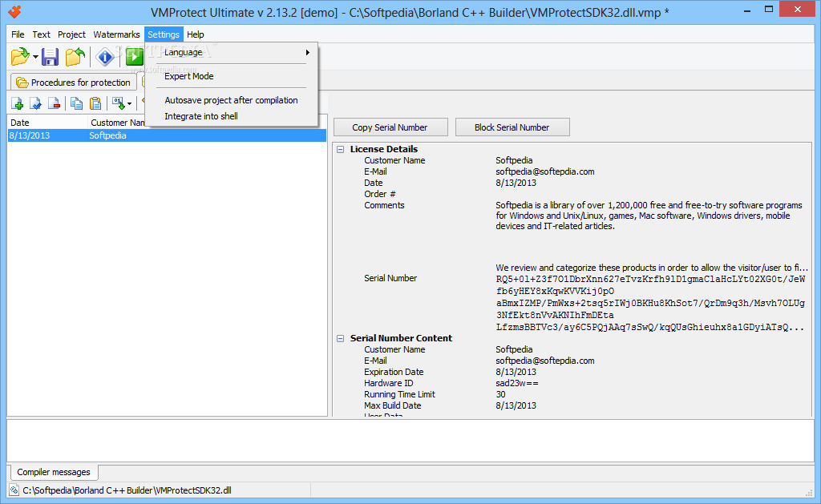The height and width of the screenshot is (504, 821).
Task: Click the import icon with 01 and green arrow
Action: [x=119, y=103]
